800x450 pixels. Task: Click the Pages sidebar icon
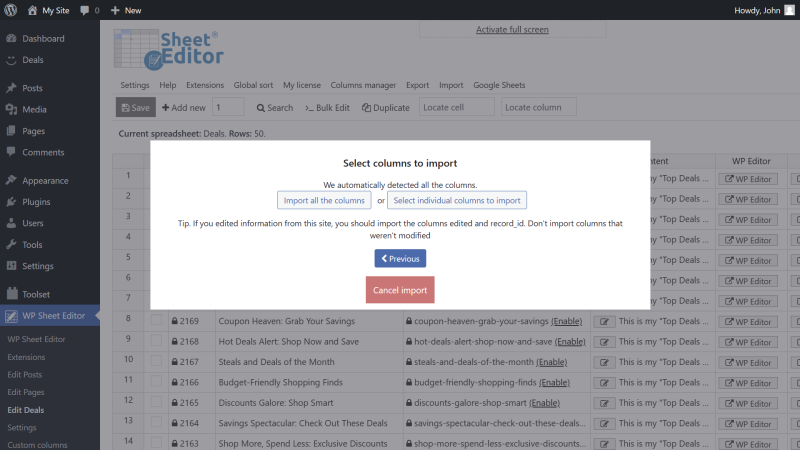pyautogui.click(x=11, y=131)
